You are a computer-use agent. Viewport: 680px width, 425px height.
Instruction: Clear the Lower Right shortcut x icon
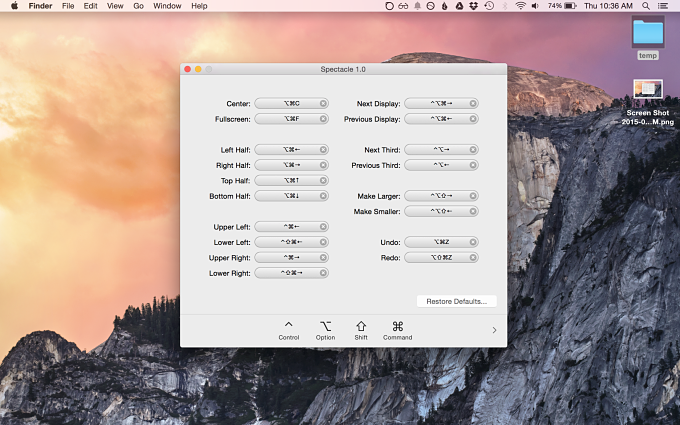click(324, 273)
